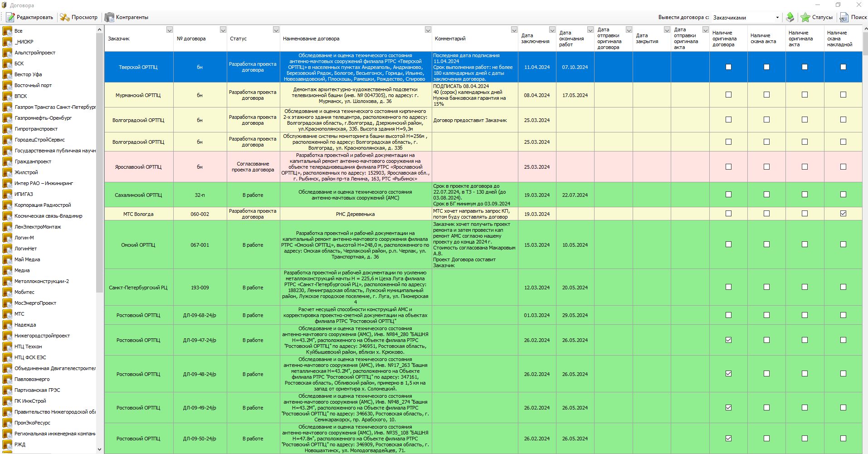
Task: Click the Гражданпроект folder icon
Action: (7, 161)
